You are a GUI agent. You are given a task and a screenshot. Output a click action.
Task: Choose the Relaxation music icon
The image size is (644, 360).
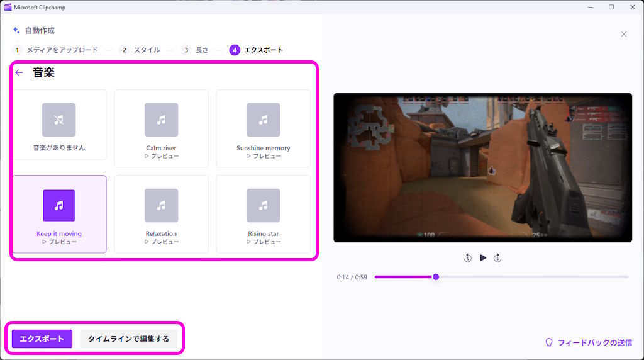tap(161, 205)
